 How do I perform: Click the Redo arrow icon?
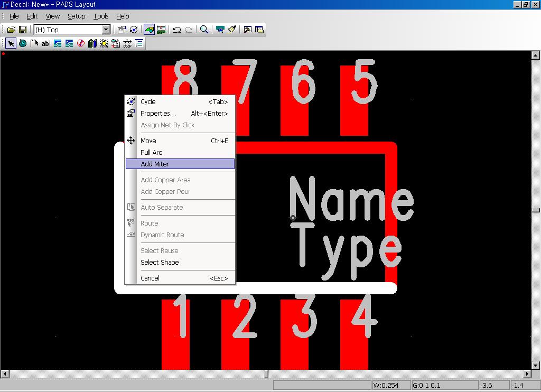pos(189,30)
